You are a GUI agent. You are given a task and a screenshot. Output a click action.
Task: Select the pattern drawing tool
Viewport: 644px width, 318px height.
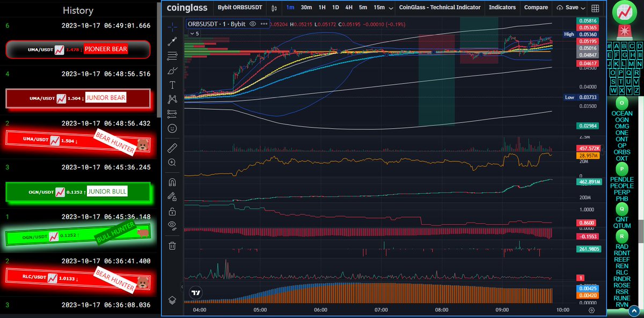172,99
